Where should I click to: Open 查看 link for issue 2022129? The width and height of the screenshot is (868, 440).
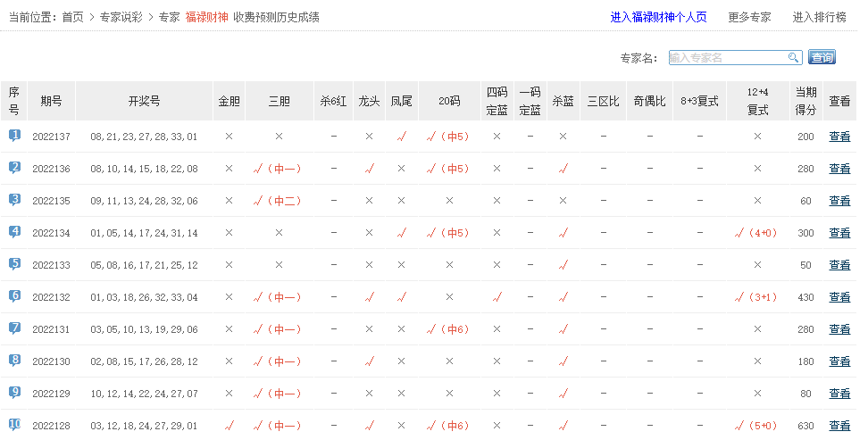click(x=839, y=394)
